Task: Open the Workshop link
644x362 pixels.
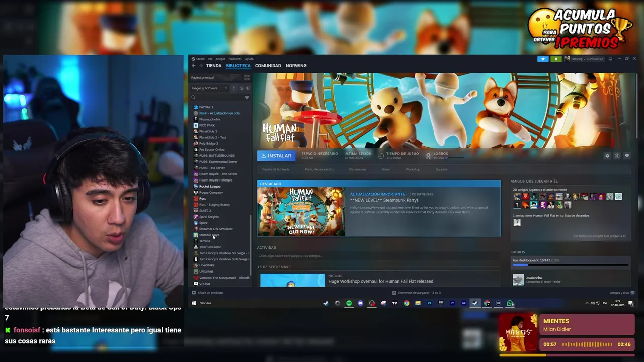Action: click(413, 169)
